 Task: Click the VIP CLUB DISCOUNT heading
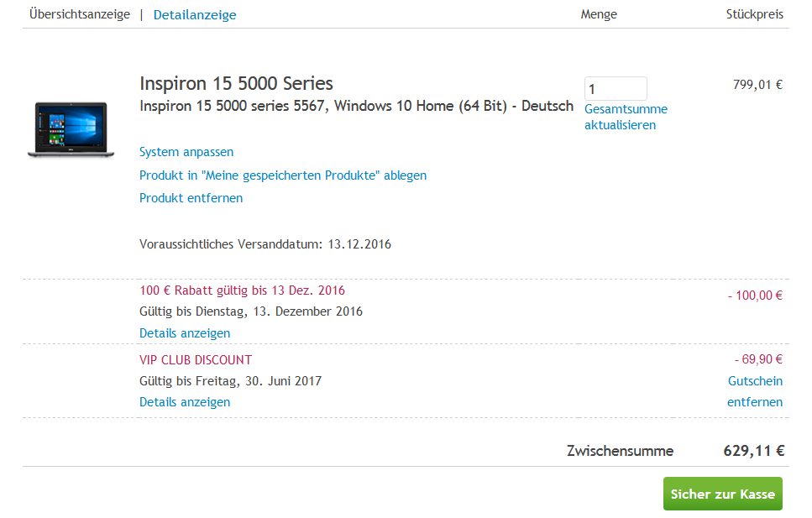[x=196, y=360]
